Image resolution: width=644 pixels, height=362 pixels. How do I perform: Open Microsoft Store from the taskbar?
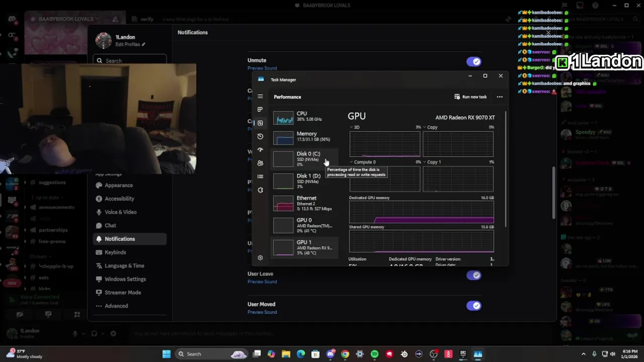[315, 354]
